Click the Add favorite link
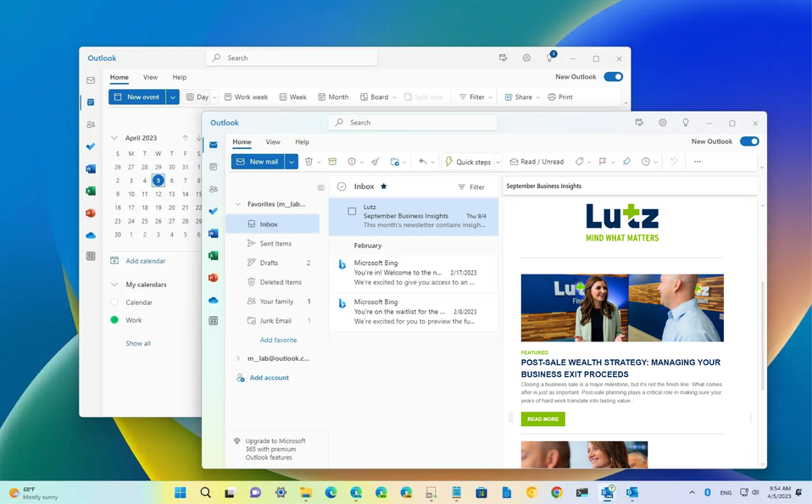This screenshot has height=504, width=812. point(278,340)
